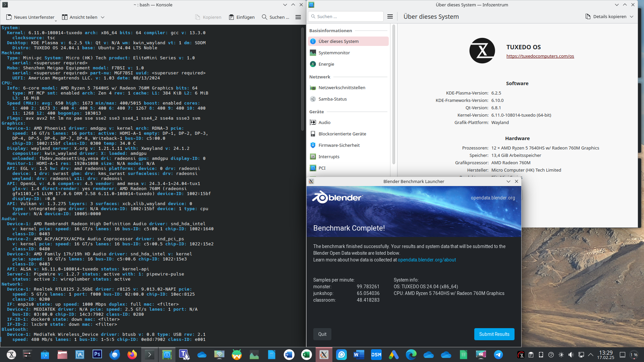Open the tuxedocomputers.com/os link
The height and width of the screenshot is (362, 644).
point(540,56)
